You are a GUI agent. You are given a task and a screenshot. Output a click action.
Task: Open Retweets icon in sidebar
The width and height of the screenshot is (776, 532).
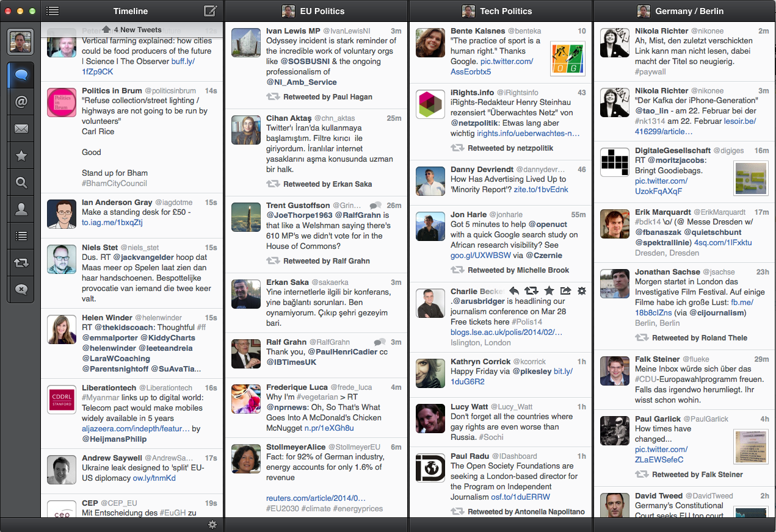click(21, 263)
